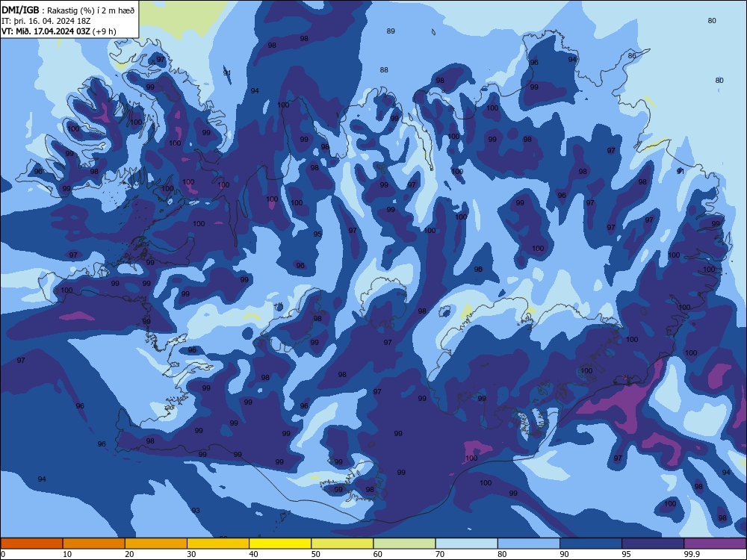
Task: Select the magenta above-99.9 legend swatch
Action: click(715, 544)
